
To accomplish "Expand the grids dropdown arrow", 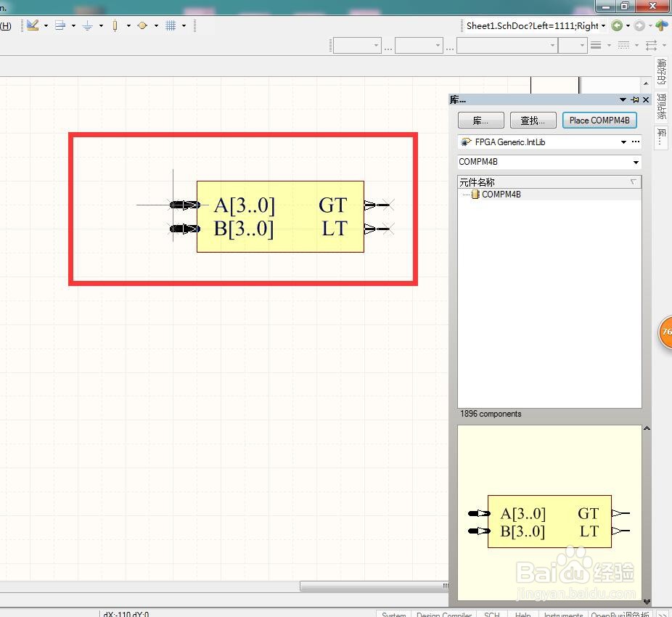I will tap(184, 25).
